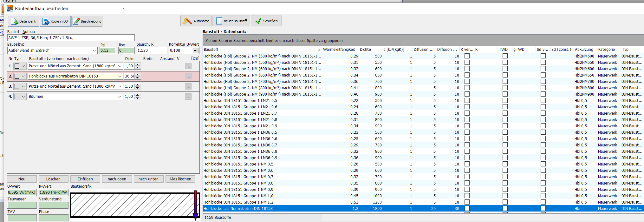
Task: Open Beschreibung with pencil icon
Action: pyautogui.click(x=76, y=21)
